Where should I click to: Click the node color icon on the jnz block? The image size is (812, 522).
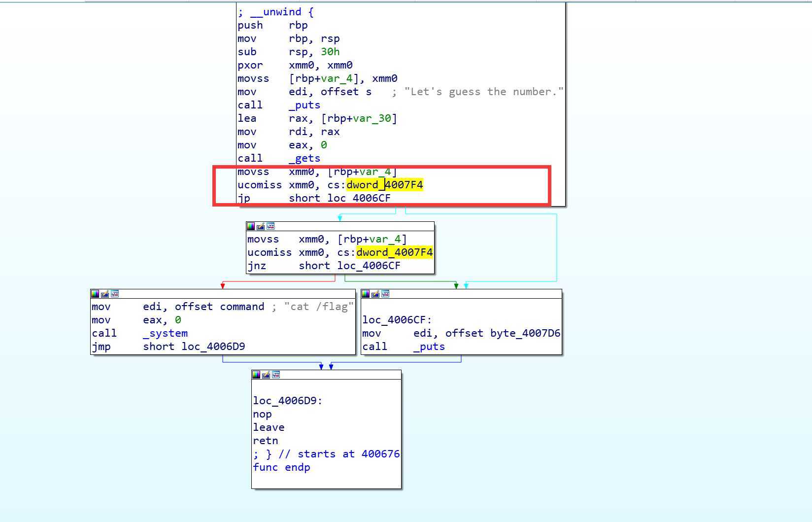[251, 226]
